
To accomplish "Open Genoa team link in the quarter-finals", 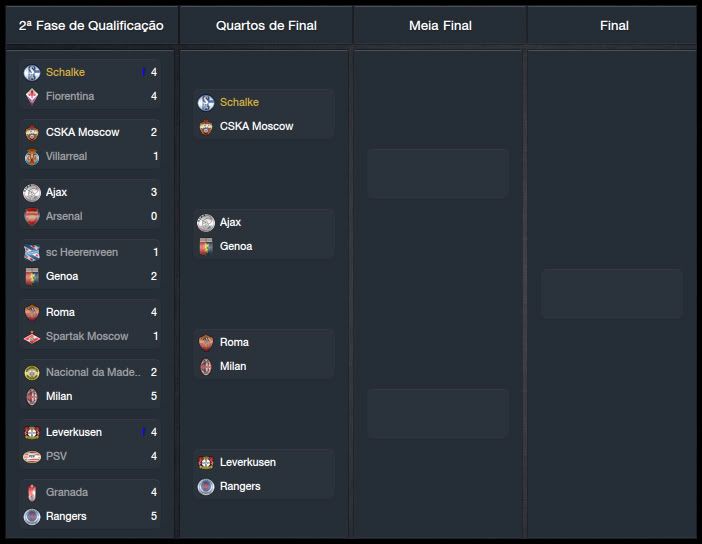I will coord(236,246).
